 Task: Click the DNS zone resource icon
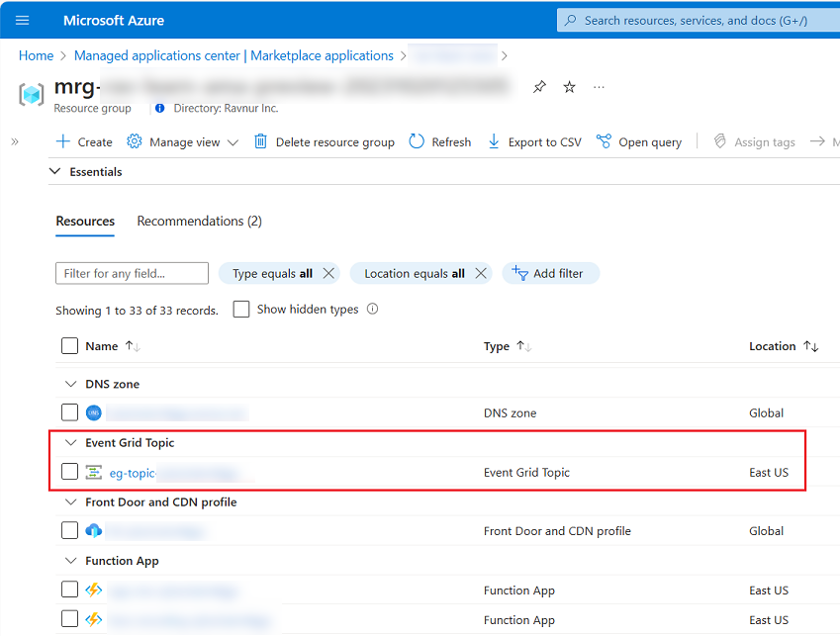pos(94,412)
